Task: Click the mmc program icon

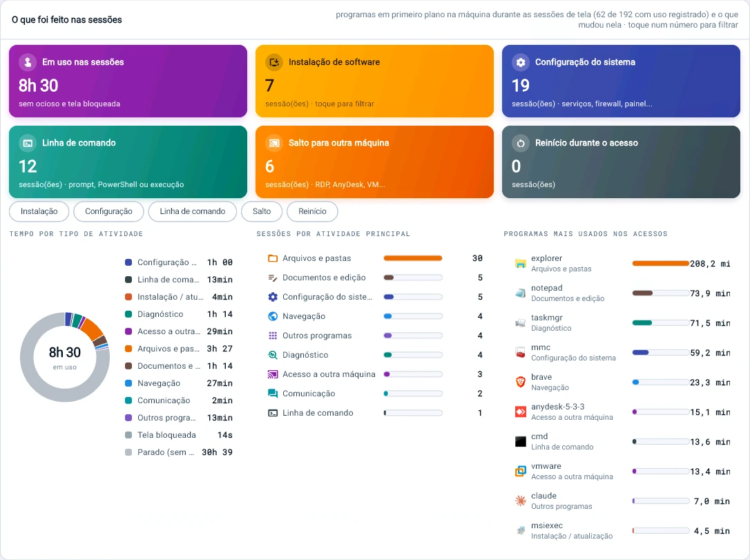Action: [x=521, y=352]
